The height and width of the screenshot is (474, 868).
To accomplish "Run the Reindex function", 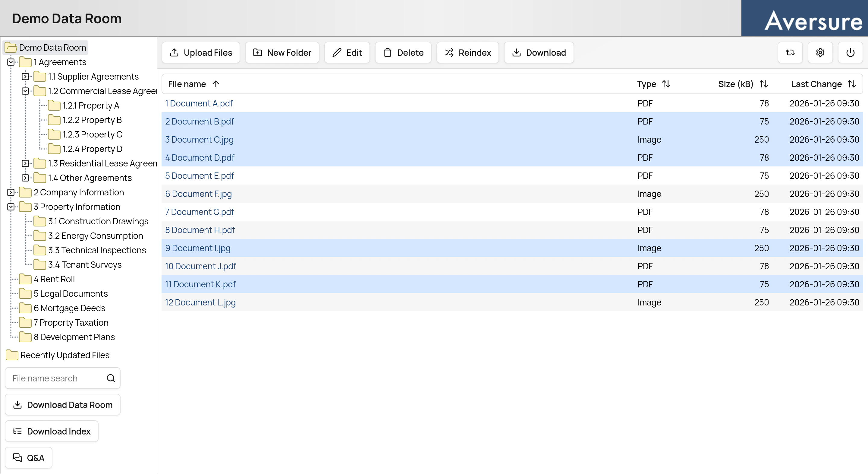I will 467,52.
